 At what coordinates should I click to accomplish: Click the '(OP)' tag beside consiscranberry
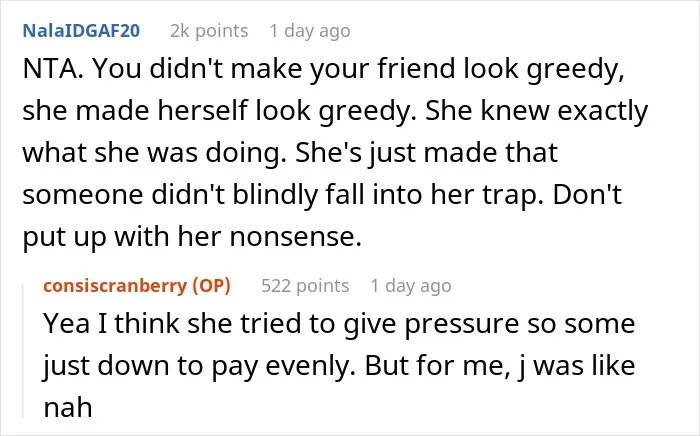pos(212,286)
